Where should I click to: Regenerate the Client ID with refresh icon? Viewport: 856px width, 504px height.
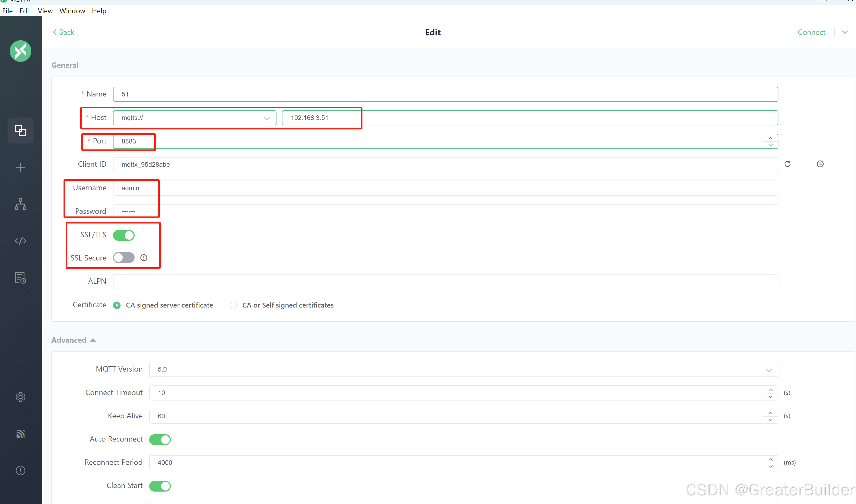[787, 164]
